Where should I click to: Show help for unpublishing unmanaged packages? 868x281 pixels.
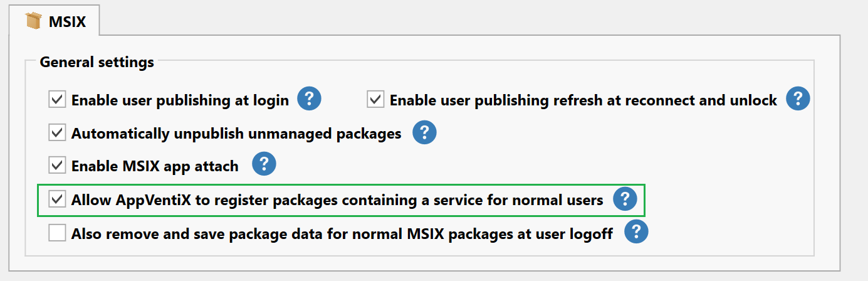424,133
